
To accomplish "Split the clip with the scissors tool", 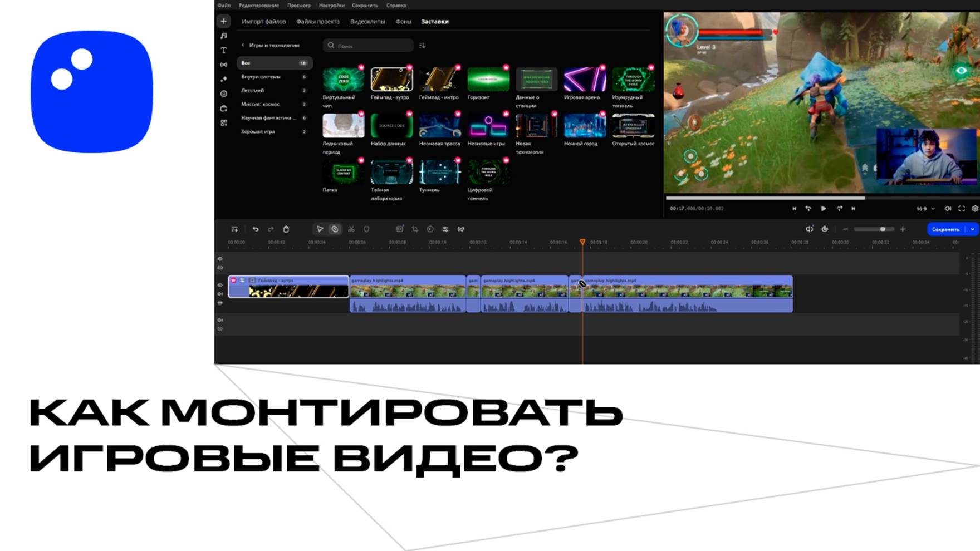I will point(352,229).
